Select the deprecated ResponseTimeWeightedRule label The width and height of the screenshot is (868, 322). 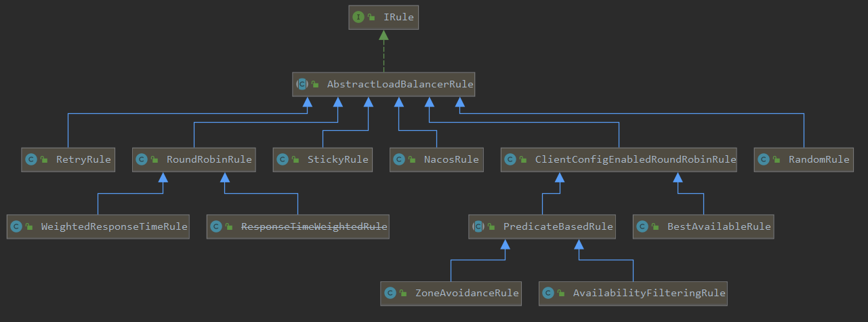[x=314, y=226]
